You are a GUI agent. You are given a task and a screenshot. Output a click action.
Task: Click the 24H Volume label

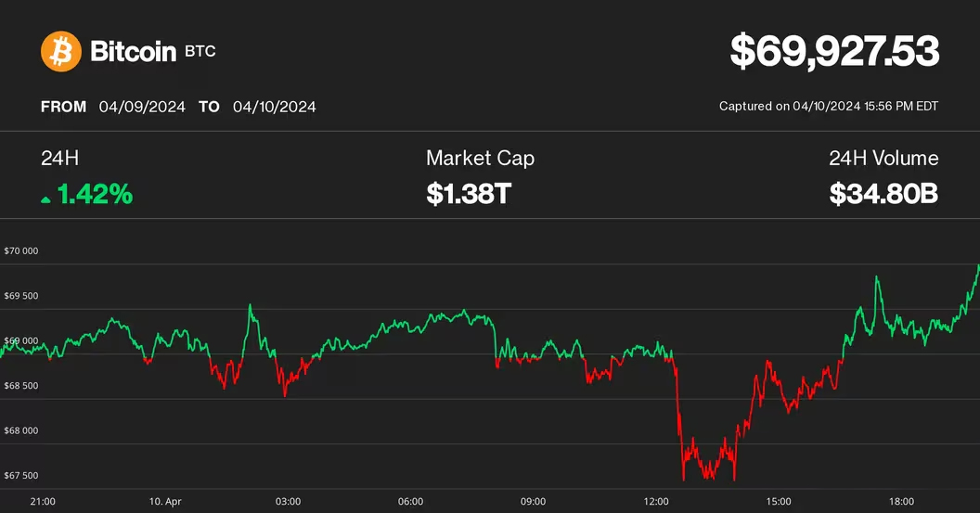(x=883, y=159)
